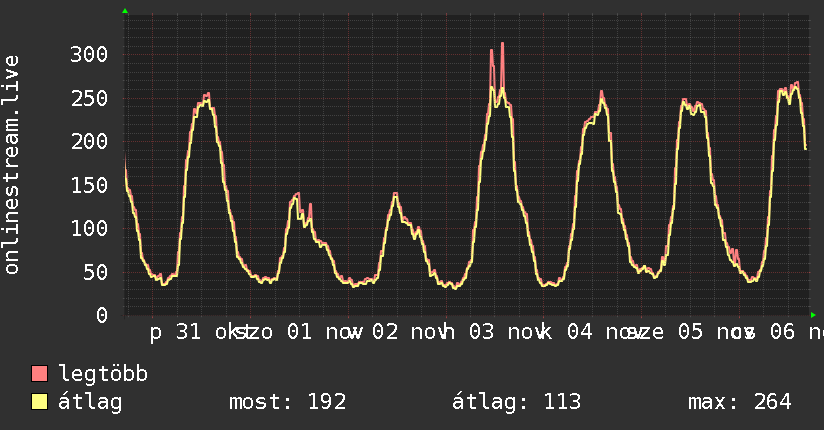Click the 250 y-axis label
The height and width of the screenshot is (430, 824).
(88, 98)
